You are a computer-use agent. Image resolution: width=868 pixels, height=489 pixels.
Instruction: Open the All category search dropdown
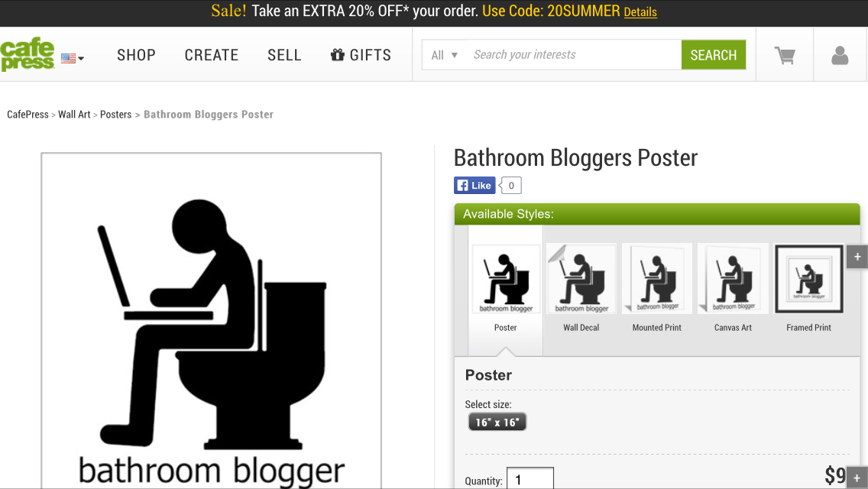[445, 55]
